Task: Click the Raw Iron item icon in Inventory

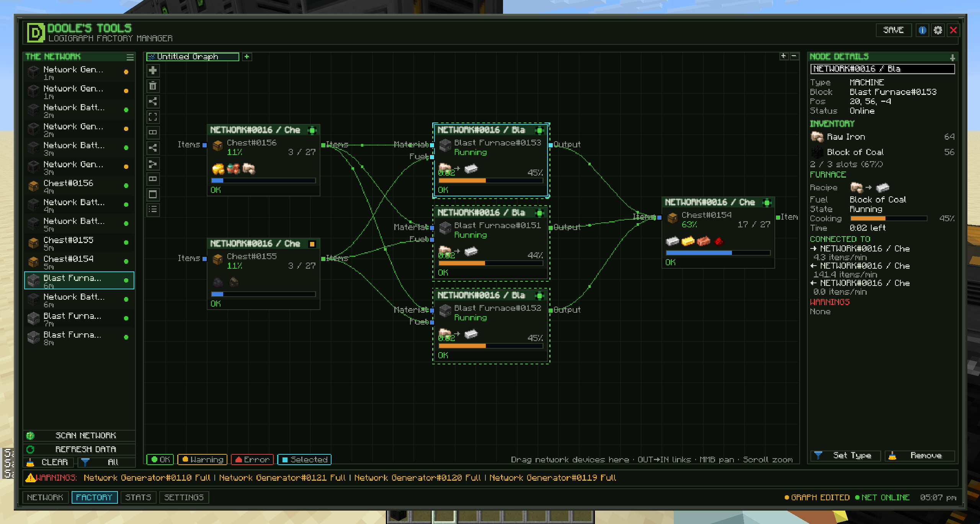Action: [x=817, y=137]
